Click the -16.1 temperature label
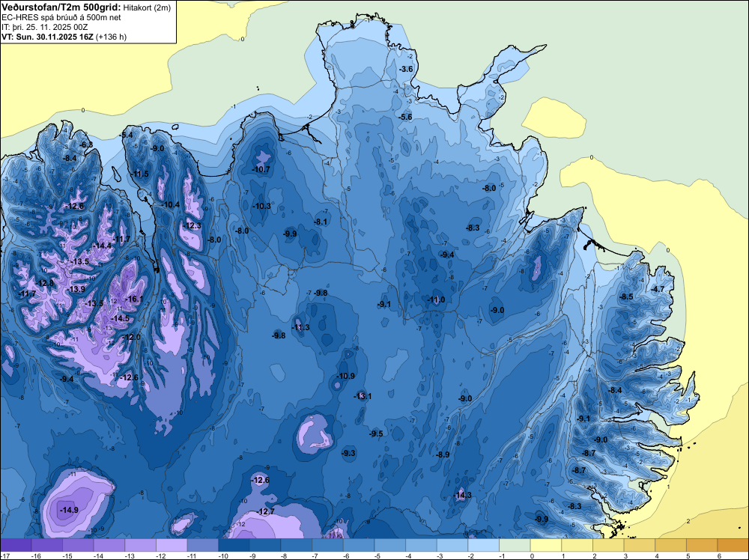The width and height of the screenshot is (749, 560). (134, 299)
